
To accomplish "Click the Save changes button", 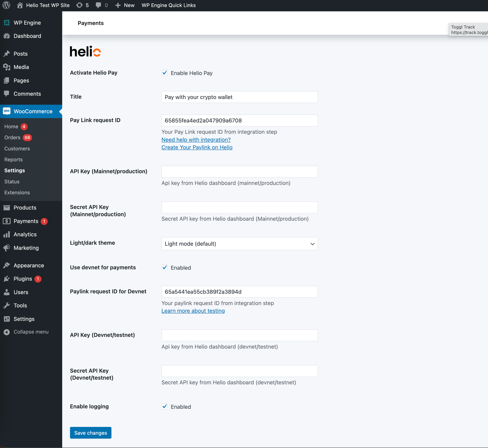I will pyautogui.click(x=90, y=433).
